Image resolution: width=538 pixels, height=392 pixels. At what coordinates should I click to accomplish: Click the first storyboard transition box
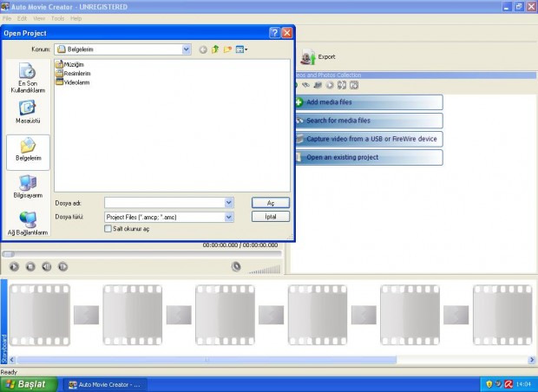[86, 315]
